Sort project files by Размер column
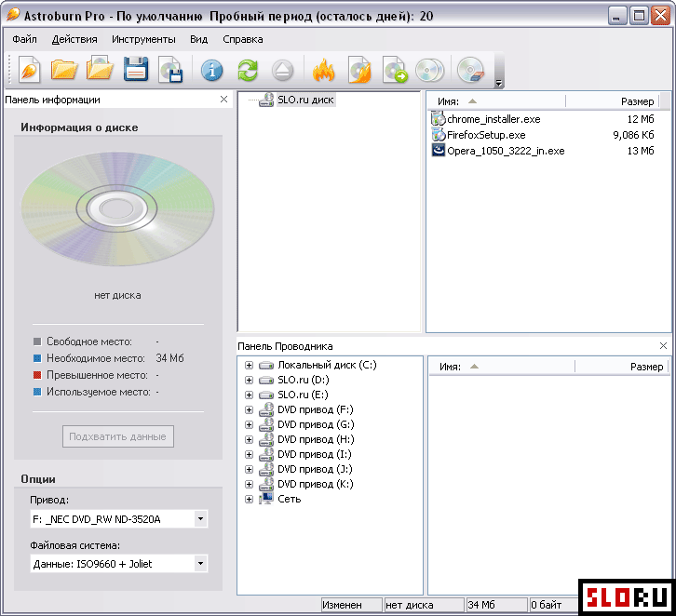Screen dimensions: 676x616 612,101
